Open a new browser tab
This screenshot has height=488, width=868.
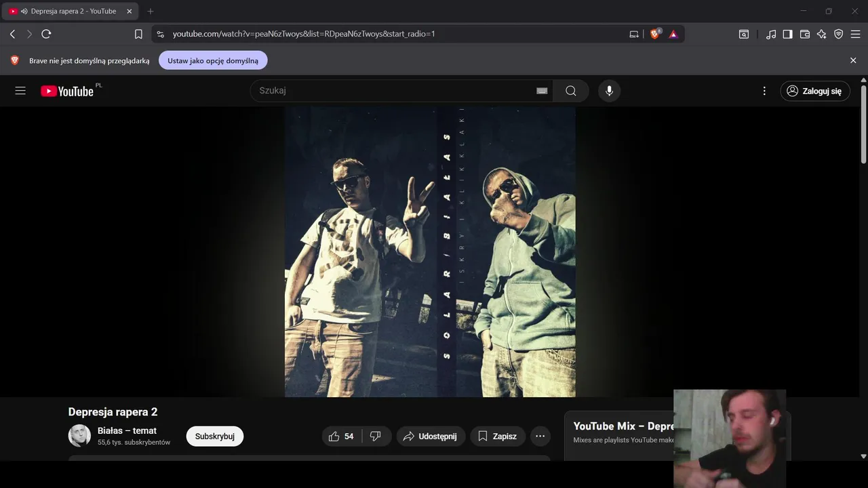pos(151,11)
